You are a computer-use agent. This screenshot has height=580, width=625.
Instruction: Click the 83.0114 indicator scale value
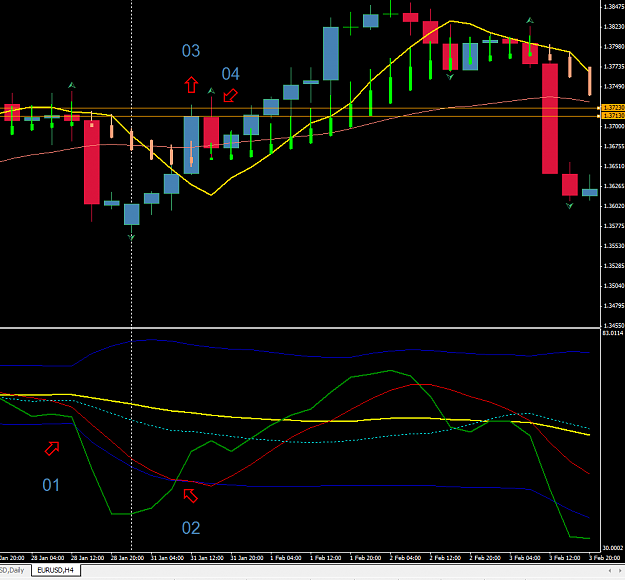pos(613,333)
